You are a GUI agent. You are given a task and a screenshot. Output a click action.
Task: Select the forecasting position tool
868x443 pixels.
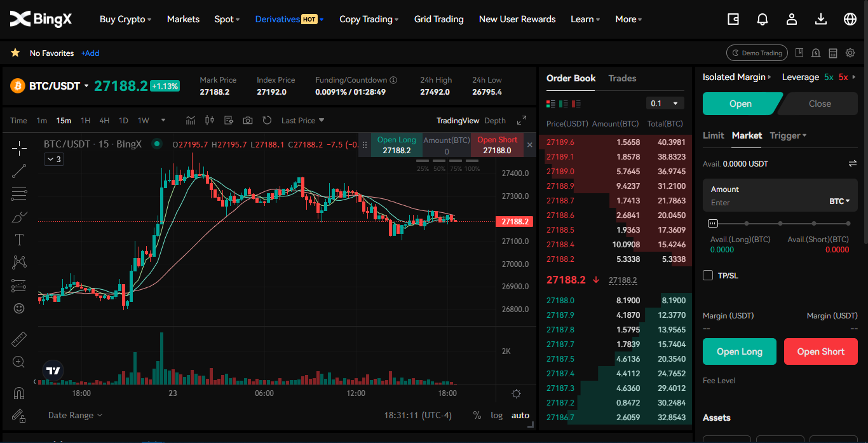click(19, 285)
